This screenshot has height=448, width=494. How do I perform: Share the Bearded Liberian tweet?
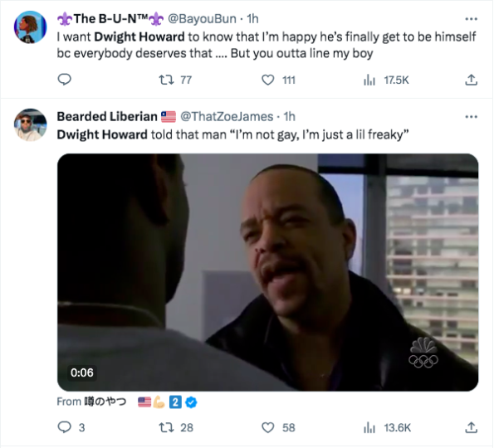471,427
